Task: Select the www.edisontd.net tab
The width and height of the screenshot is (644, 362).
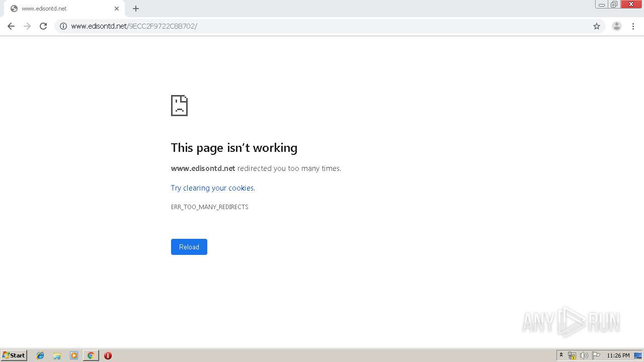Action: (x=64, y=9)
